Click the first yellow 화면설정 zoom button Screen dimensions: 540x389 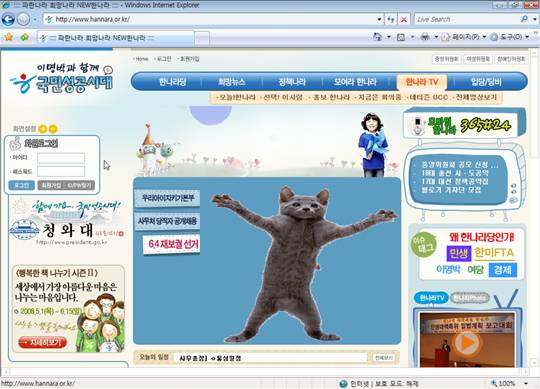(x=42, y=129)
